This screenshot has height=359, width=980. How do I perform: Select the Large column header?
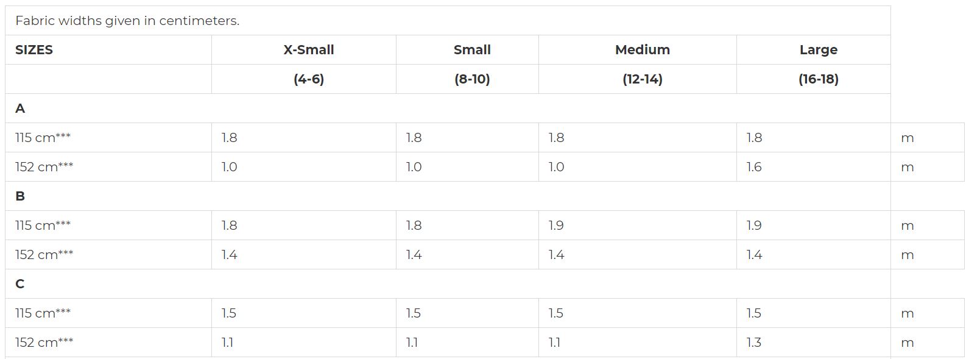[818, 50]
